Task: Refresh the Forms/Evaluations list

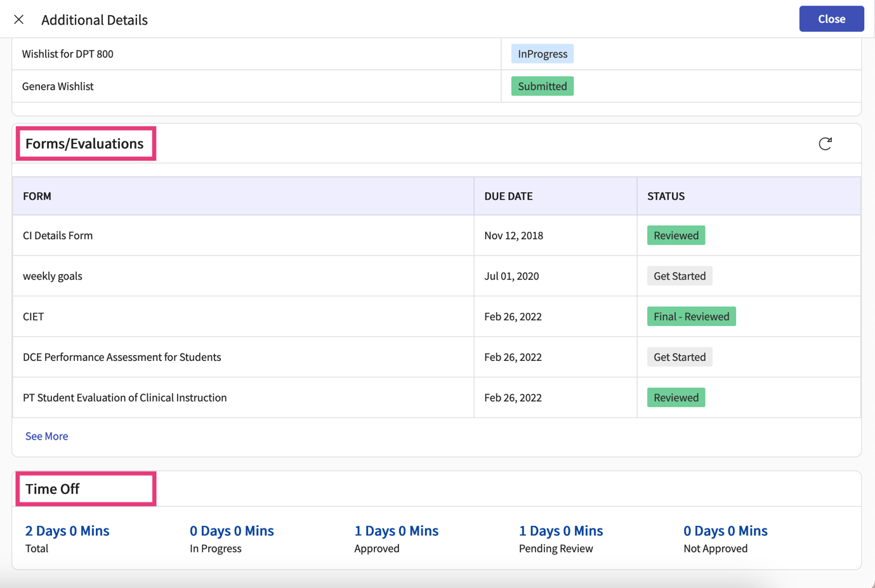Action: pos(825,143)
